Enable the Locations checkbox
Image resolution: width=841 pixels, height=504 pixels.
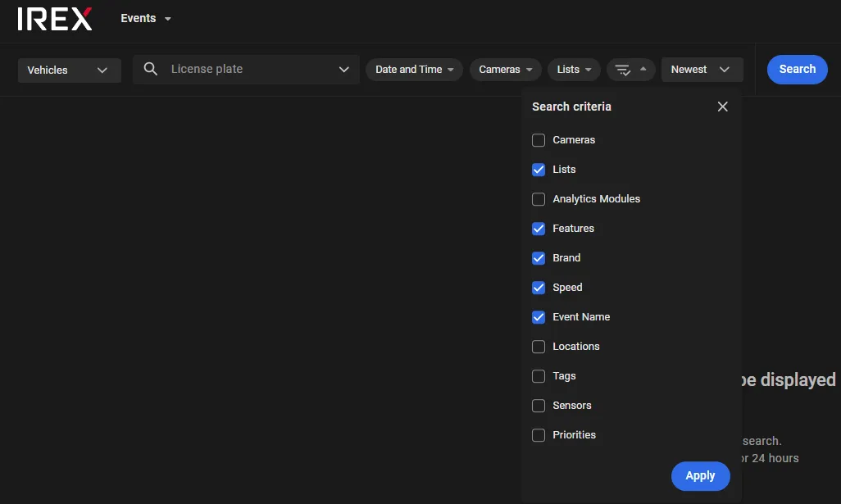(539, 347)
